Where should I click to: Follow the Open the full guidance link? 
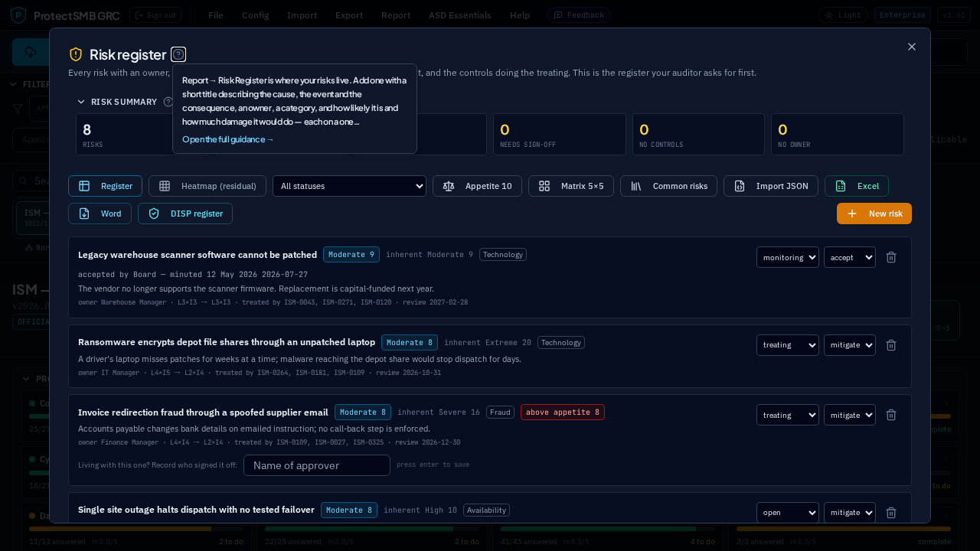click(228, 139)
